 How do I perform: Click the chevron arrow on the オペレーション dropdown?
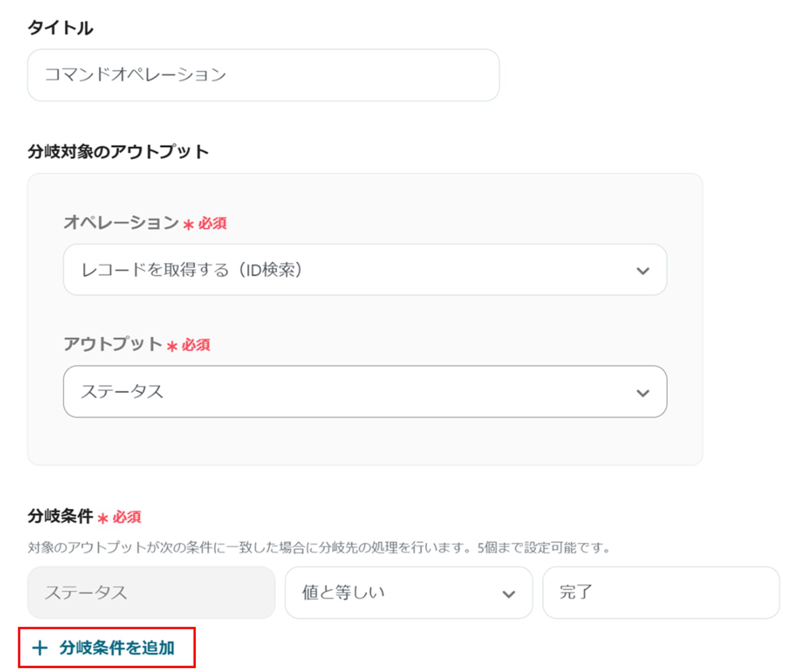coord(642,270)
